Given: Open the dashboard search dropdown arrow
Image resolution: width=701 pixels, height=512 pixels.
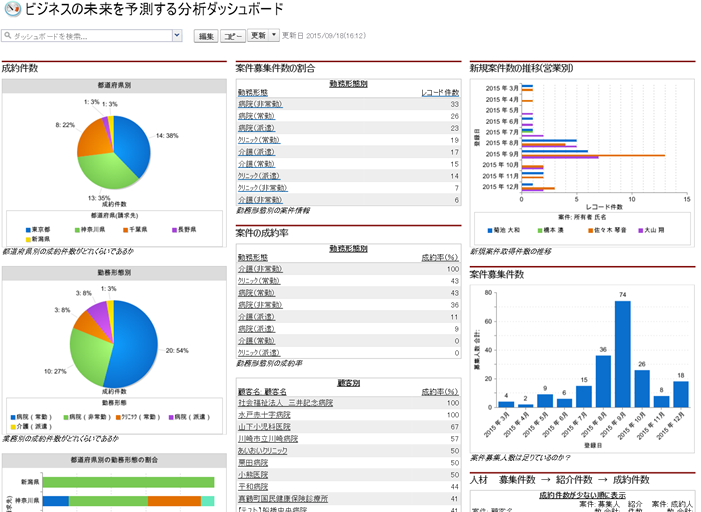Looking at the screenshot, I should click(x=176, y=36).
